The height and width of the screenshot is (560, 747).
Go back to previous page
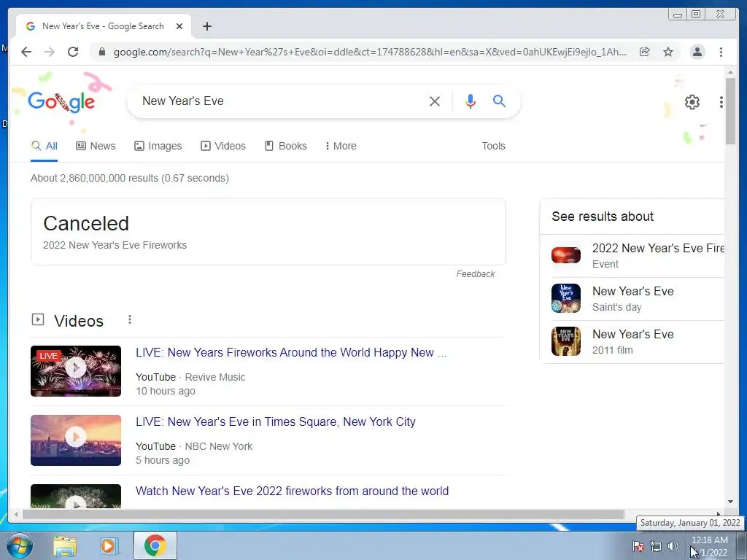(x=26, y=52)
